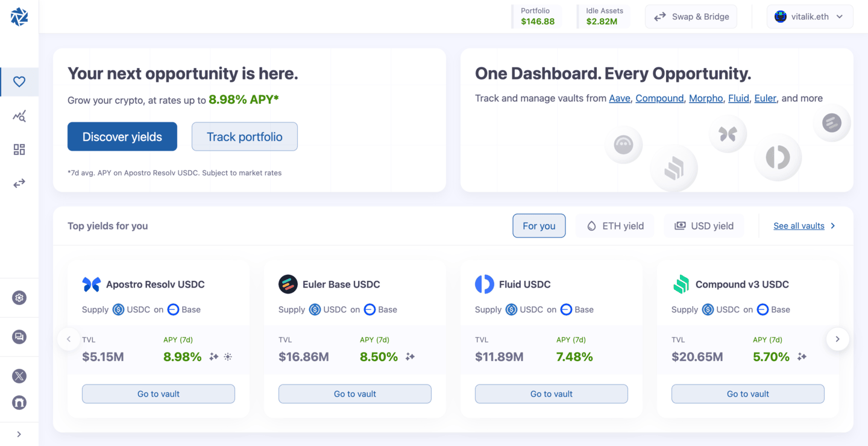Open the dashboard grid sidebar icon
Viewport: 868px width, 446px height.
(19, 149)
